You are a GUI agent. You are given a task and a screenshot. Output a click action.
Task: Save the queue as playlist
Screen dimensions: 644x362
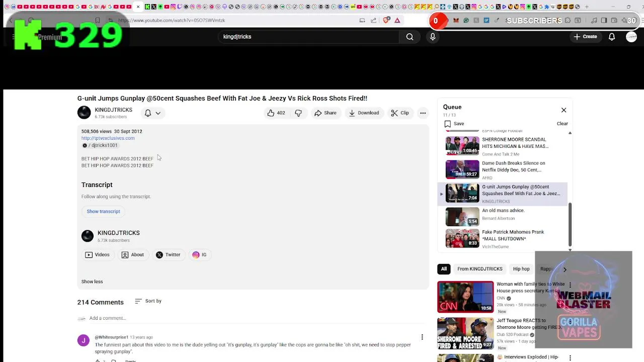pyautogui.click(x=454, y=124)
